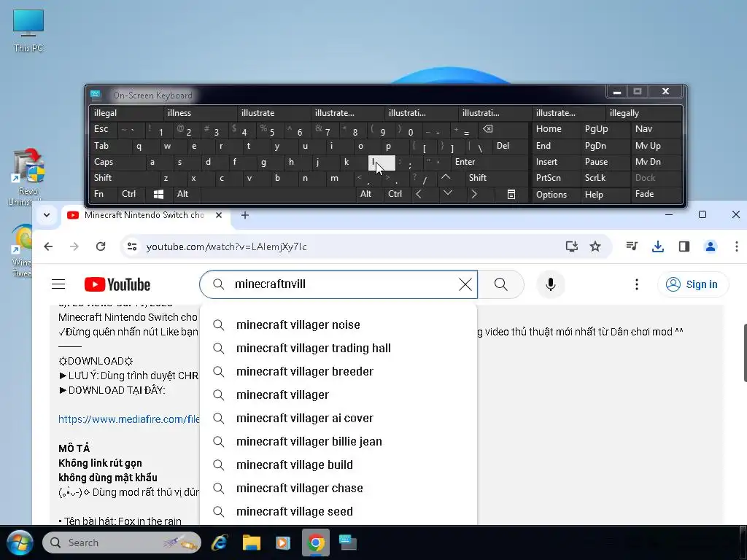This screenshot has height=560, width=747.
Task: Open Chrome profile avatar
Action: click(x=711, y=246)
